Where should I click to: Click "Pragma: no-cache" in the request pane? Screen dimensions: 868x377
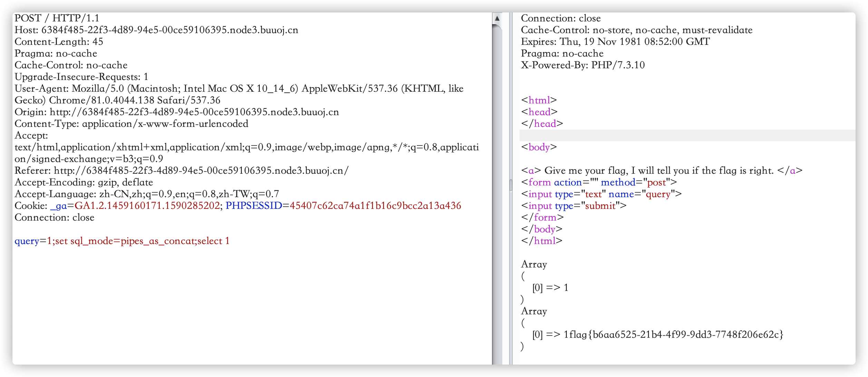pyautogui.click(x=56, y=53)
